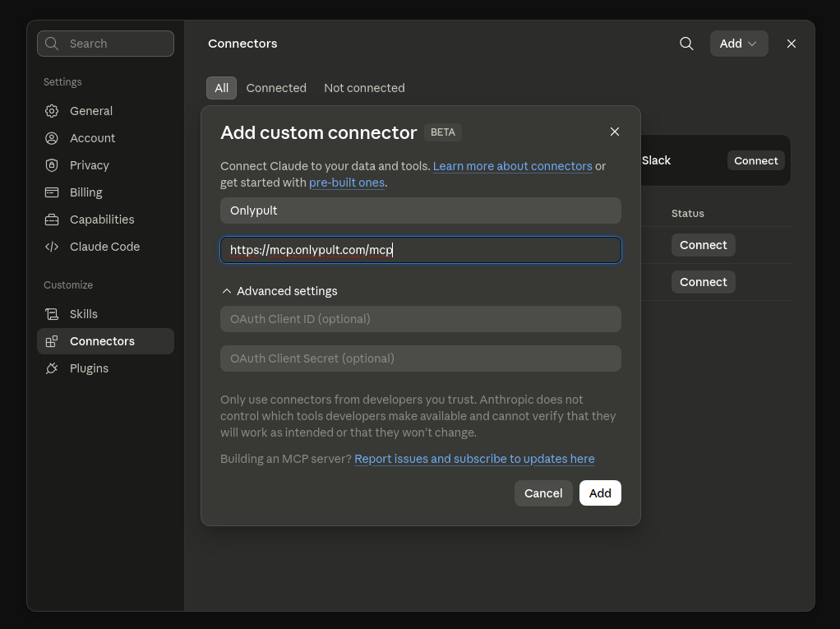Click the Billing card icon
This screenshot has width=840, height=629.
52,192
